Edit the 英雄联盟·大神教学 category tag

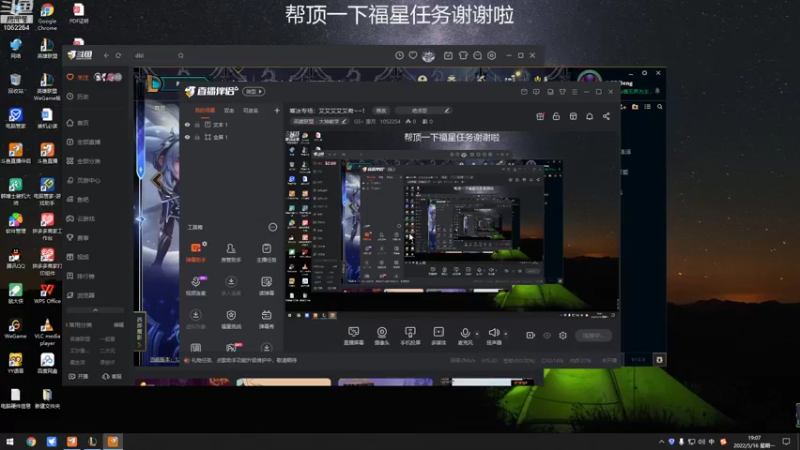pos(319,121)
